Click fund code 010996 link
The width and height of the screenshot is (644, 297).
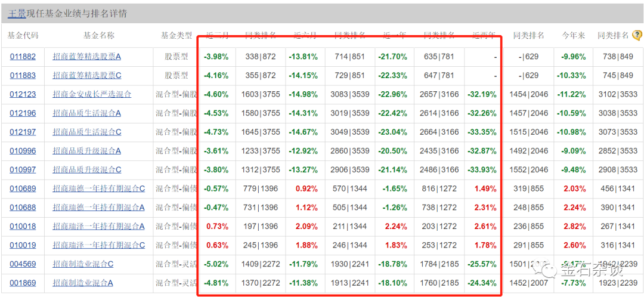coord(23,151)
